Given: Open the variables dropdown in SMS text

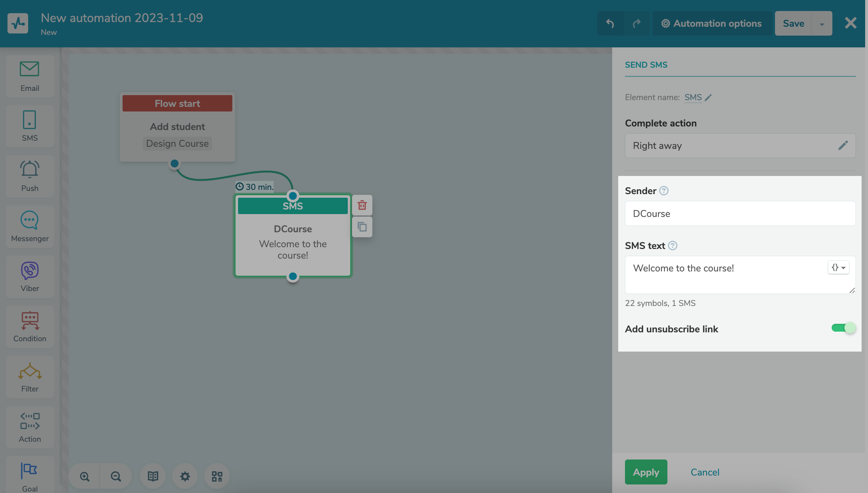Looking at the screenshot, I should [838, 268].
